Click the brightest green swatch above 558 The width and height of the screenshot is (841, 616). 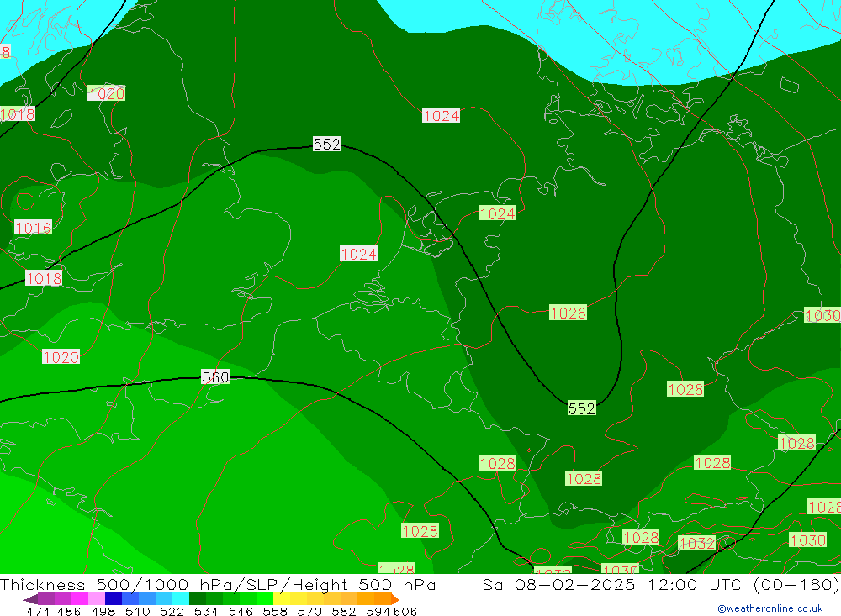(x=265, y=599)
